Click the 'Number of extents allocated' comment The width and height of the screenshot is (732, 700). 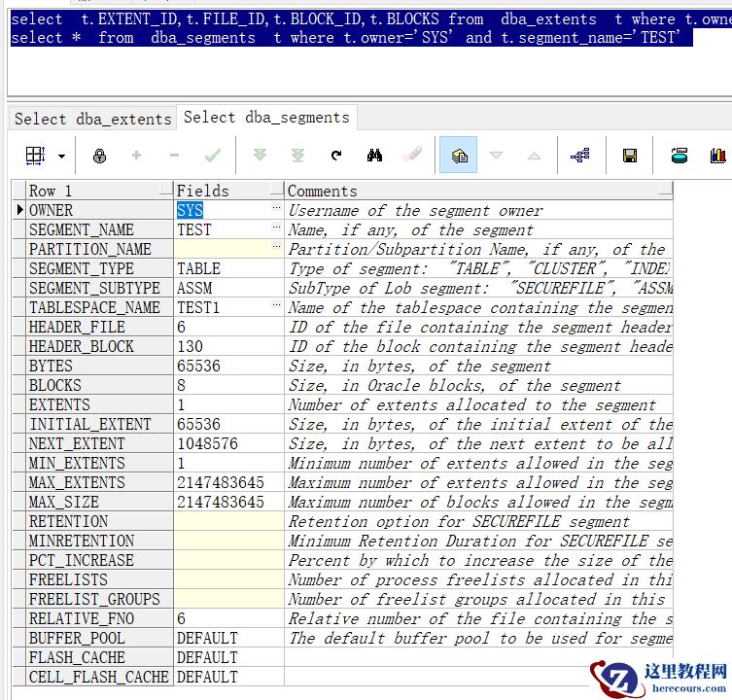click(472, 404)
